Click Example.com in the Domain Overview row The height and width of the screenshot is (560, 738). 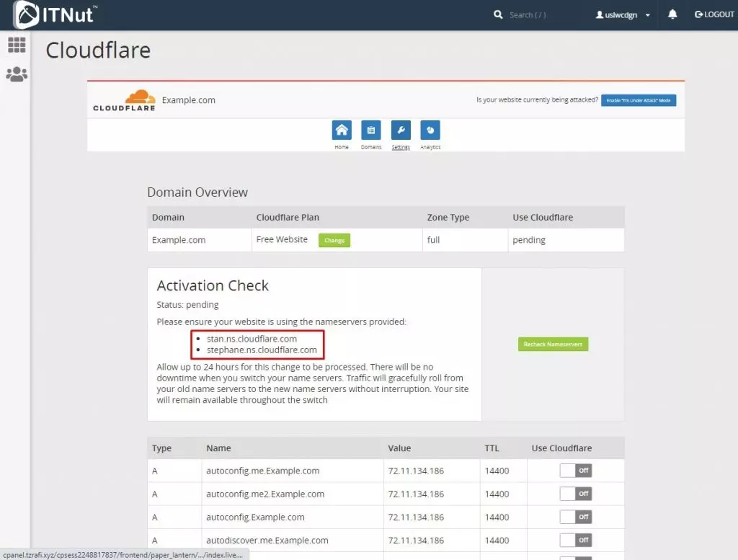(179, 240)
